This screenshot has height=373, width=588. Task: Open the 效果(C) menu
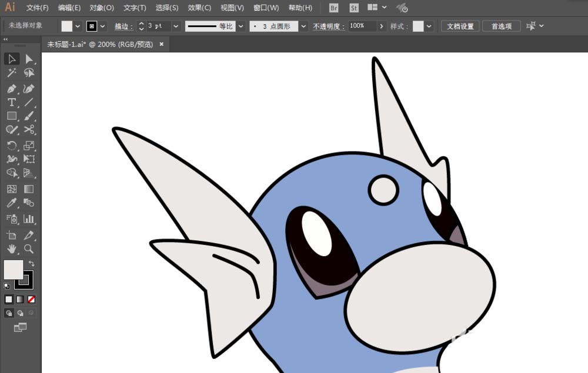click(x=199, y=8)
